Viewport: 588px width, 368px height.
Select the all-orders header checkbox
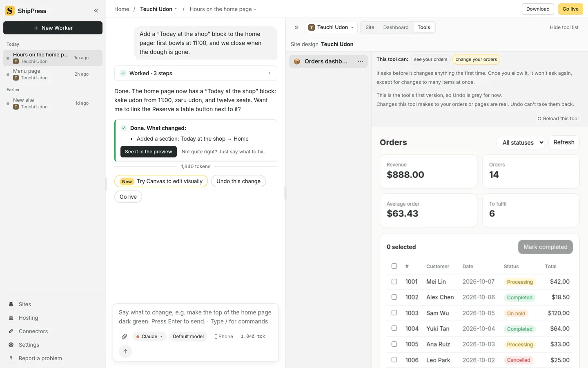tap(394, 266)
